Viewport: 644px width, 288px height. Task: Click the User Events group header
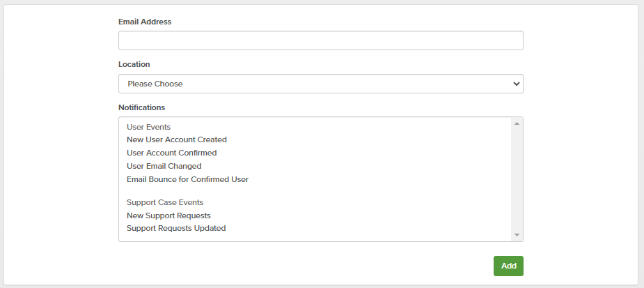point(149,127)
